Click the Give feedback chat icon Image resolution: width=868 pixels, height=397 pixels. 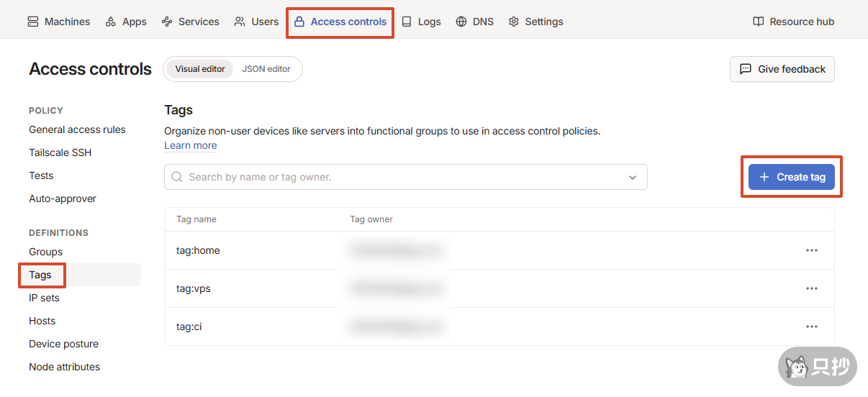coord(746,69)
